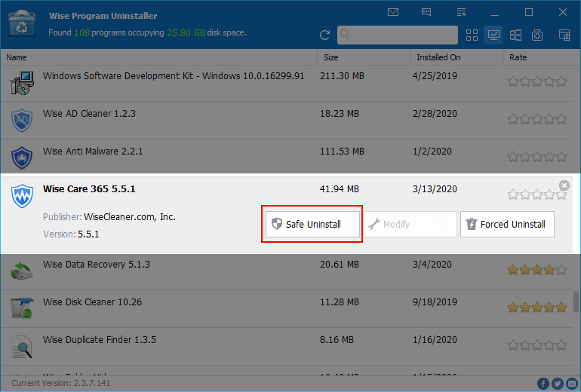Open the Facebook icon in status bar
Image resolution: width=581 pixels, height=392 pixels.
(x=543, y=384)
